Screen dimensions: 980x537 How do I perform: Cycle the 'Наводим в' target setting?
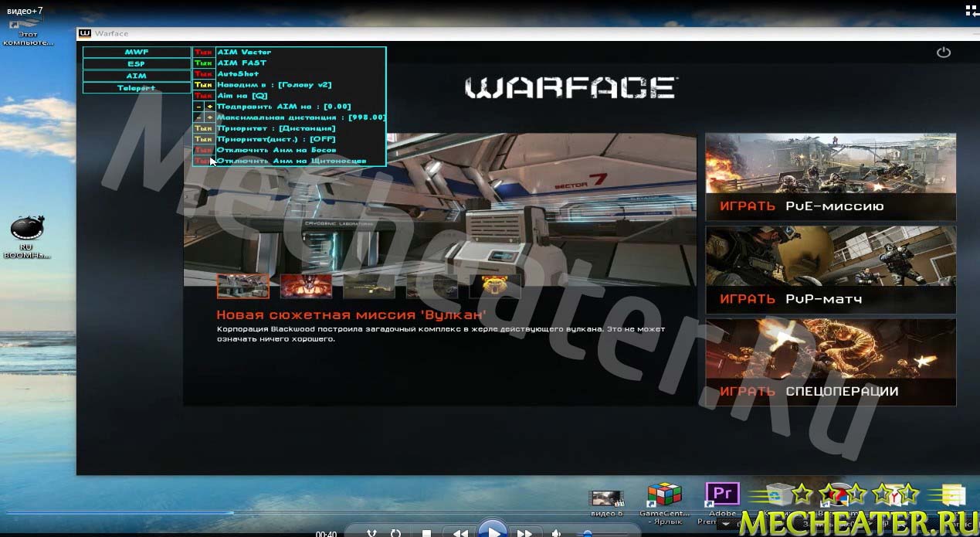click(x=204, y=85)
